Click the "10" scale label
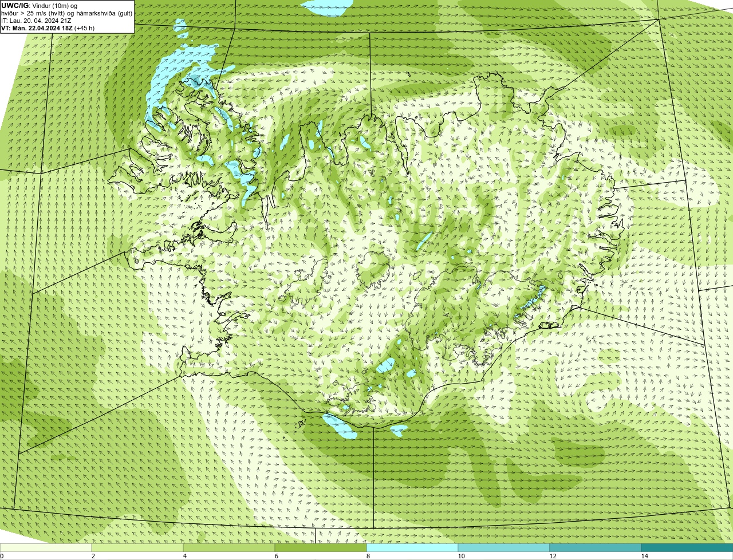The height and width of the screenshot is (560, 733). coord(461,556)
